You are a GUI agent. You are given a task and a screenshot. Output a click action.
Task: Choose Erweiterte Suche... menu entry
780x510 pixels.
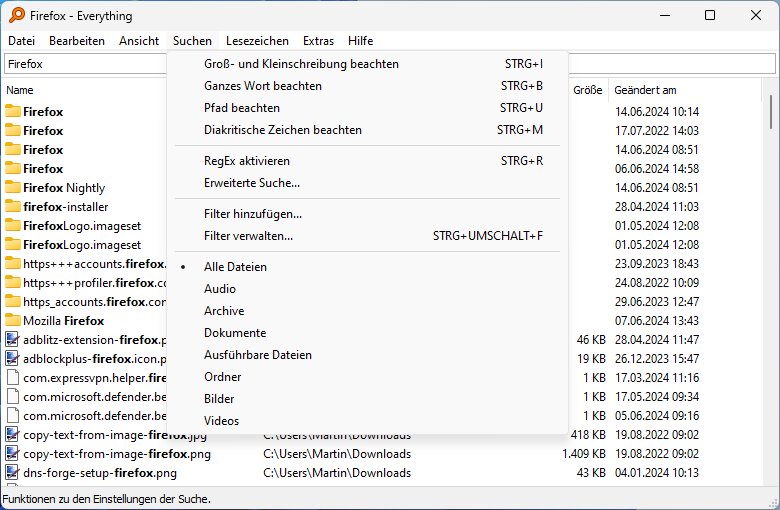click(251, 183)
